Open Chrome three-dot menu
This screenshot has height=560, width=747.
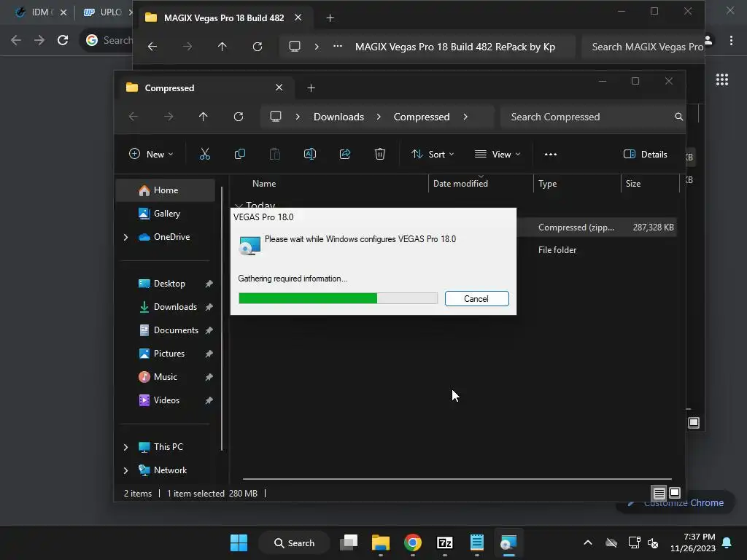(731, 41)
